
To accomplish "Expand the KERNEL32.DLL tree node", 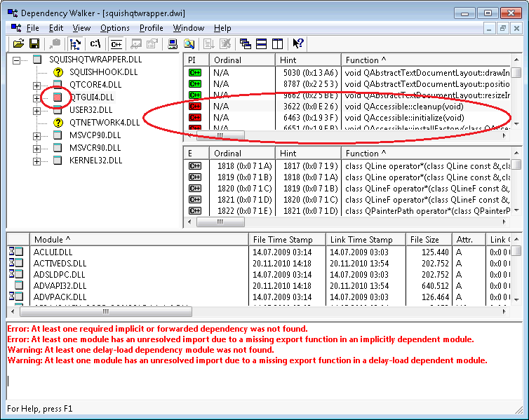I will click(x=37, y=161).
